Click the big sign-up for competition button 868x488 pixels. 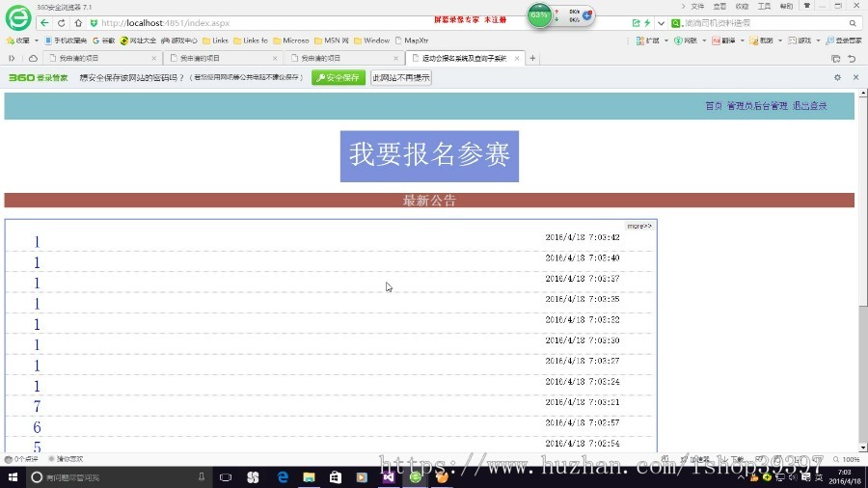pyautogui.click(x=429, y=156)
